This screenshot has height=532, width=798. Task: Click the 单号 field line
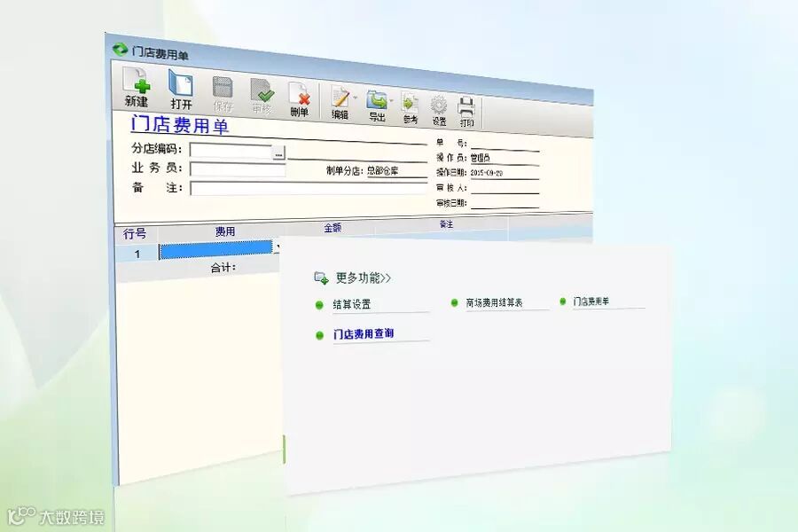[x=505, y=144]
